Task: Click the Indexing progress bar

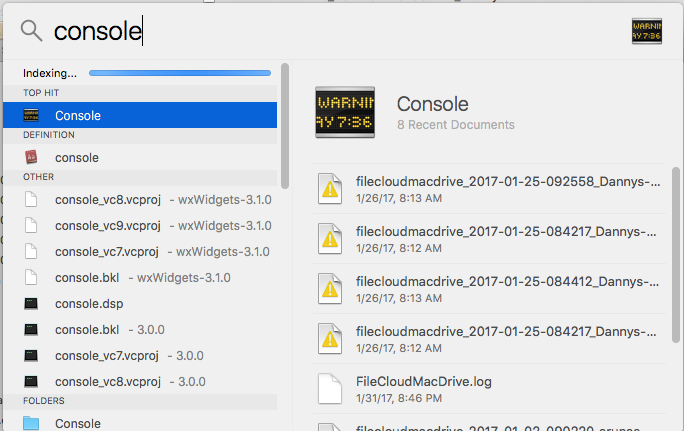Action: (179, 73)
